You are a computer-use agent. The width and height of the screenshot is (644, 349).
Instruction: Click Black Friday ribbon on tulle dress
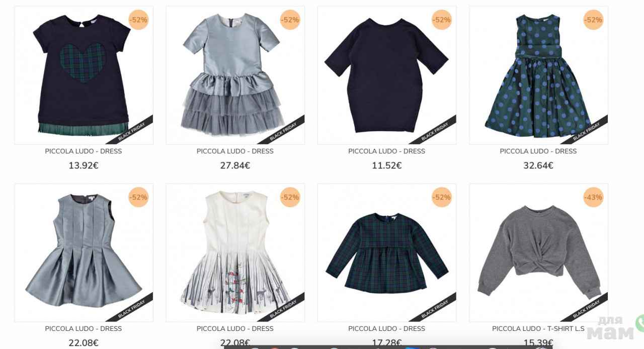point(283,131)
